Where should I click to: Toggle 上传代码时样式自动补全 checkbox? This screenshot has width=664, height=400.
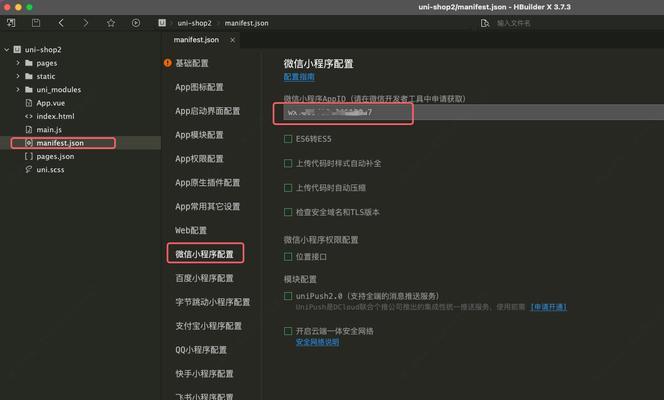click(288, 163)
